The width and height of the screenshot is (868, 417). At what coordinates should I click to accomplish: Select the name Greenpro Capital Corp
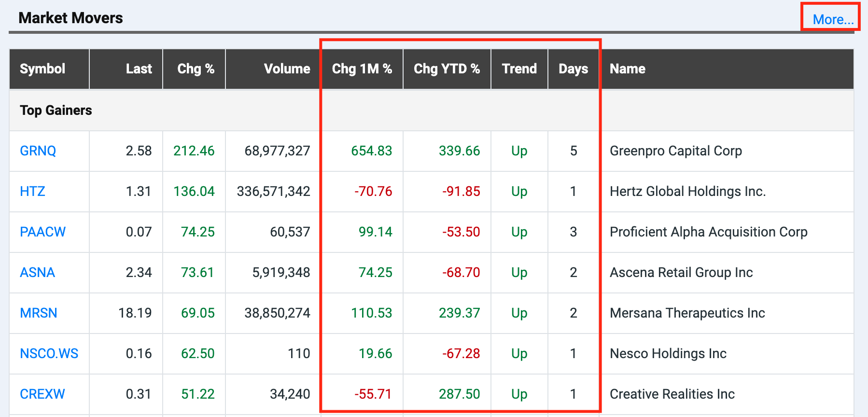(x=676, y=151)
